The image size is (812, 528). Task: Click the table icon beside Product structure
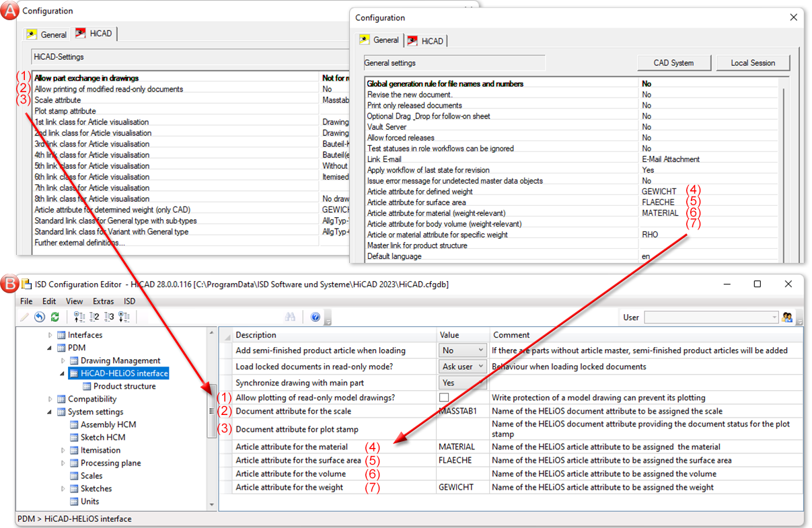pos(87,386)
